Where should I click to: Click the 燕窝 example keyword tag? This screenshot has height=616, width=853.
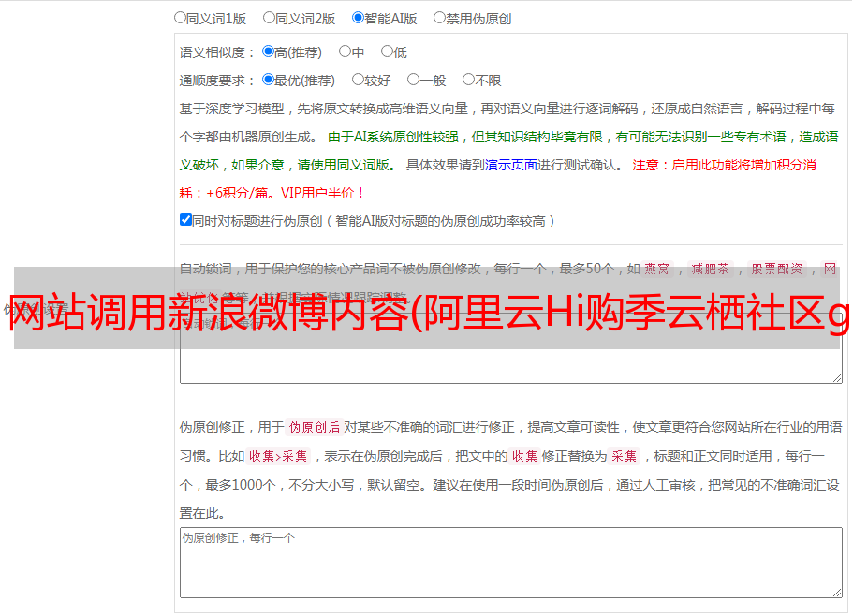pyautogui.click(x=657, y=269)
